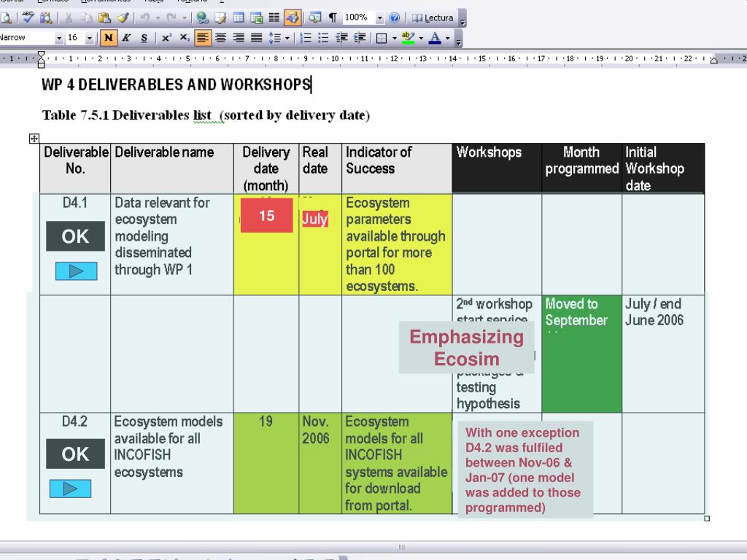Run the spelling and grammar check
The image size is (747, 560).
(28, 18)
